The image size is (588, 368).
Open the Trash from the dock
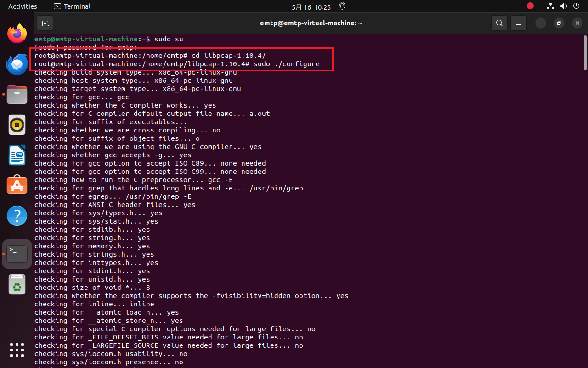[17, 284]
